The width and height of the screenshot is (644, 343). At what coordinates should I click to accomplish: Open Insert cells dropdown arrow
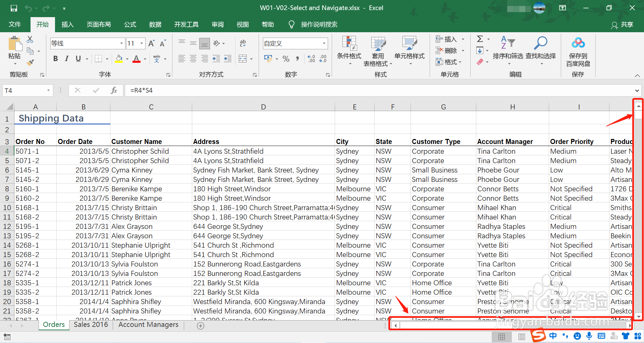463,39
